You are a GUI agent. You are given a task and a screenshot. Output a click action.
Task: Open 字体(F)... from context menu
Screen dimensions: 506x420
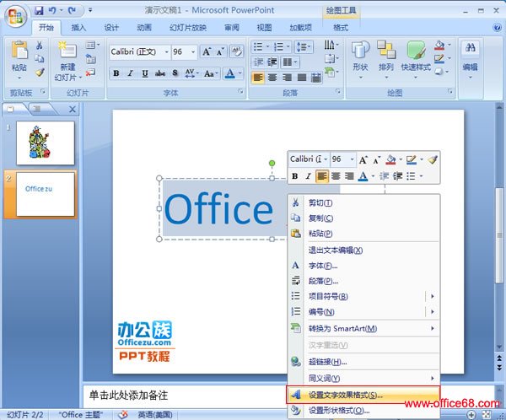[363, 266]
